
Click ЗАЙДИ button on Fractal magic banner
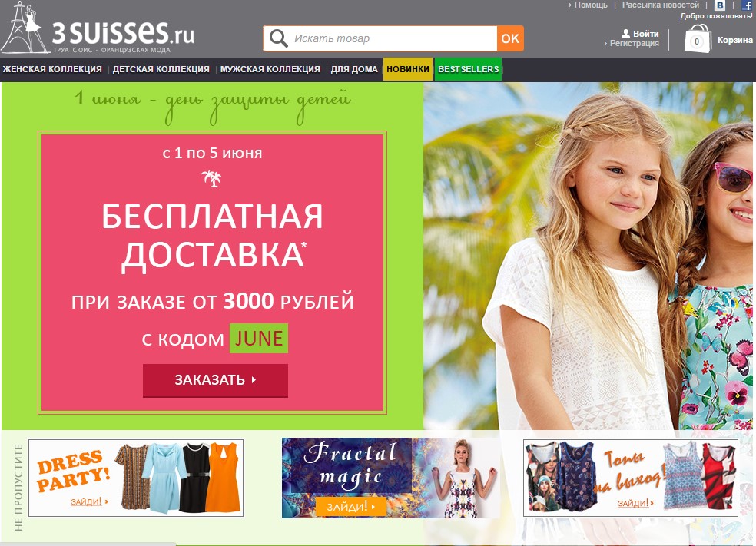click(351, 507)
